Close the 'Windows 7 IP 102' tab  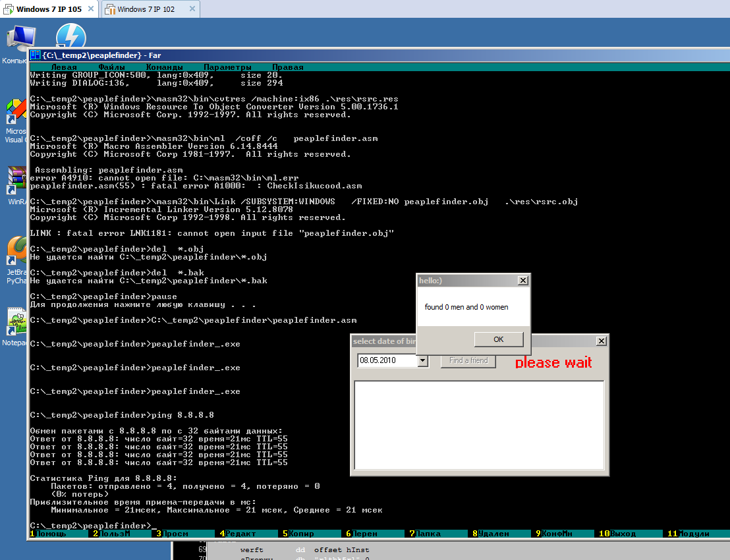tap(189, 9)
